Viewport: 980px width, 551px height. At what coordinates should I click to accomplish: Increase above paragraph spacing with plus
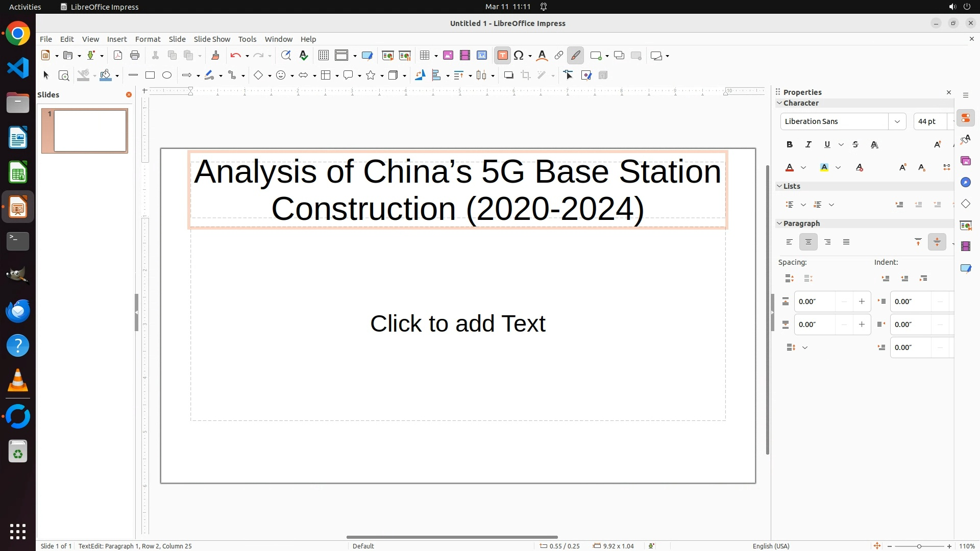(862, 302)
